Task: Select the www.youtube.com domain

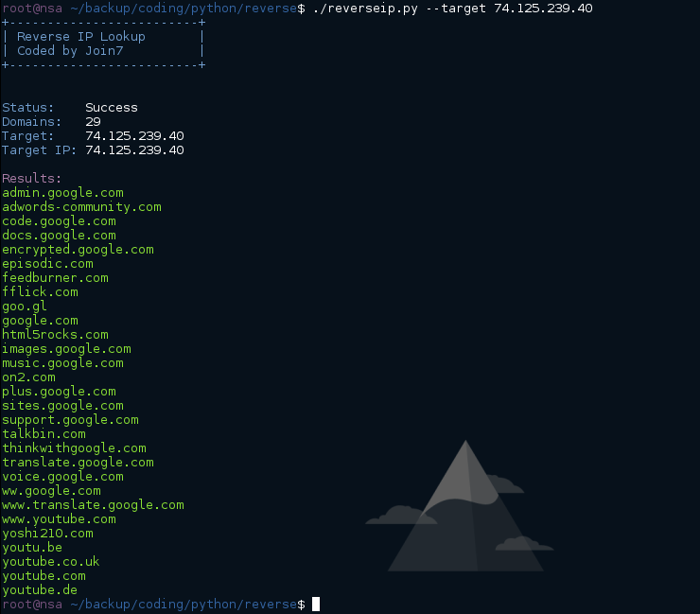Action: click(59, 519)
